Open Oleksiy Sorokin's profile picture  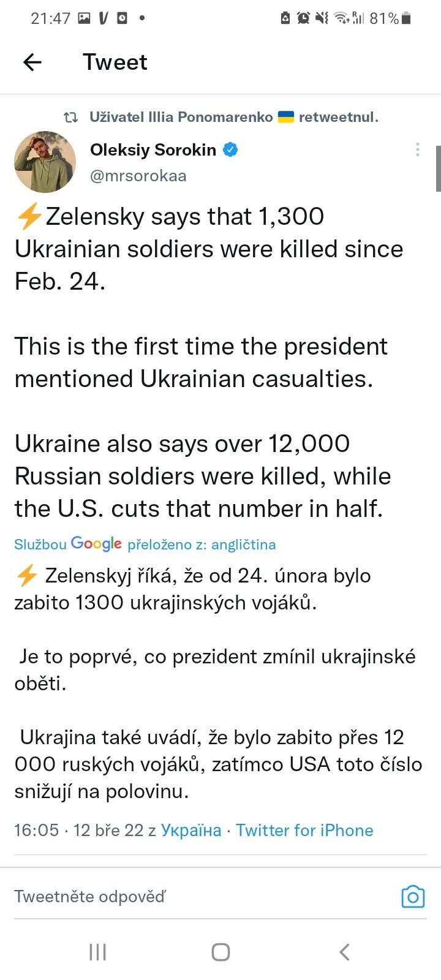[45, 162]
